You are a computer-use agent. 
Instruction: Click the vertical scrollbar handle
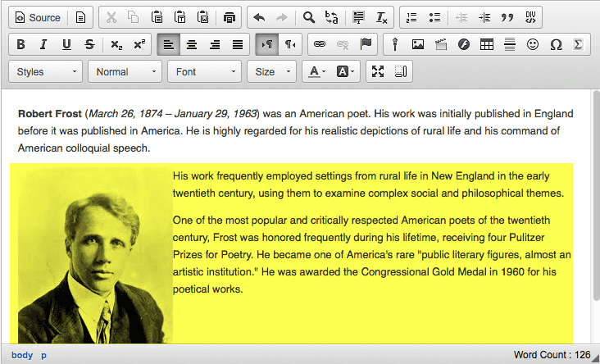[596, 195]
